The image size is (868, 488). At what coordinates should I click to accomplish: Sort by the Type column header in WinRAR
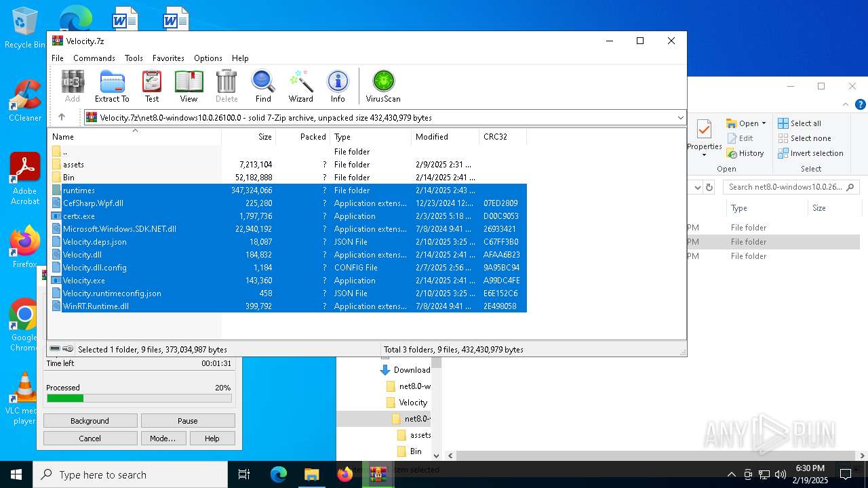[370, 137]
